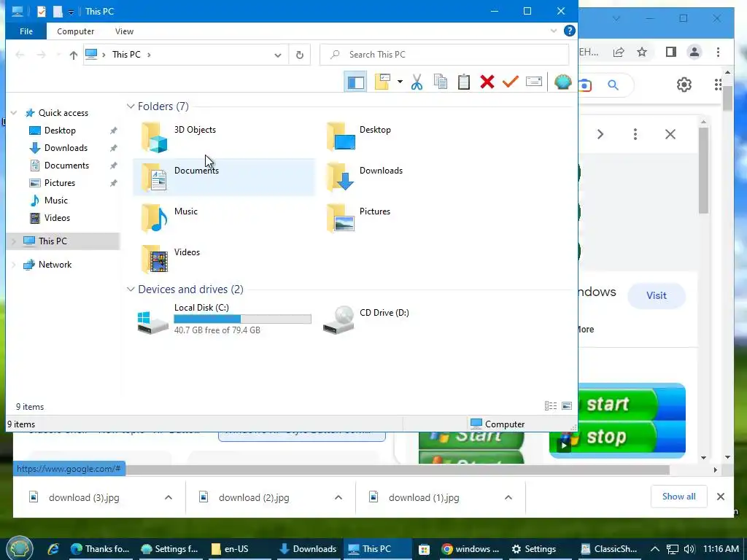Viewport: 747px width, 560px height.
Task: Open the Computer ribbon tab
Action: (75, 31)
